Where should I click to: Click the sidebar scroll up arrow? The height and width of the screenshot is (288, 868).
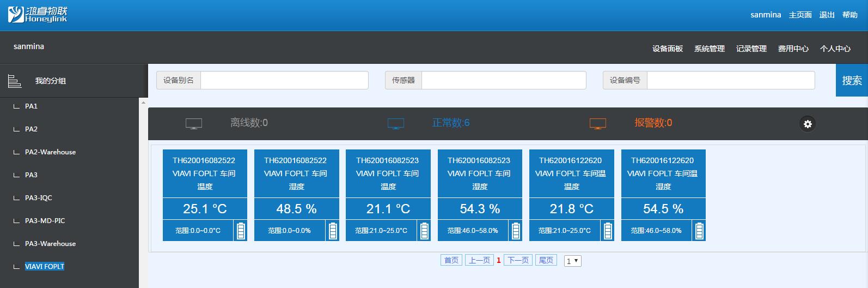[x=143, y=103]
